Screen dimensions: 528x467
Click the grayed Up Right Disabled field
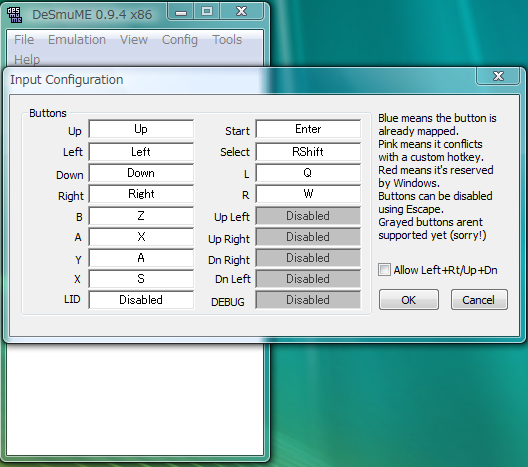[308, 237]
